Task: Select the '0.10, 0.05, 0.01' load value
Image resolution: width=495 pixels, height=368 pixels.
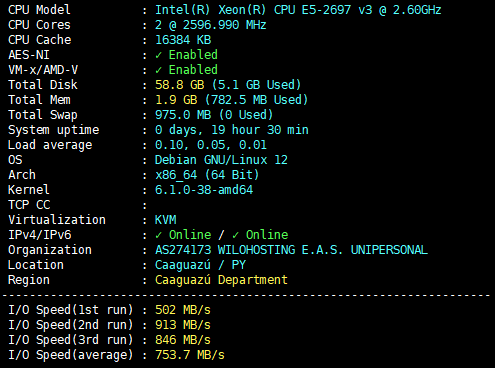Action: tap(211, 145)
